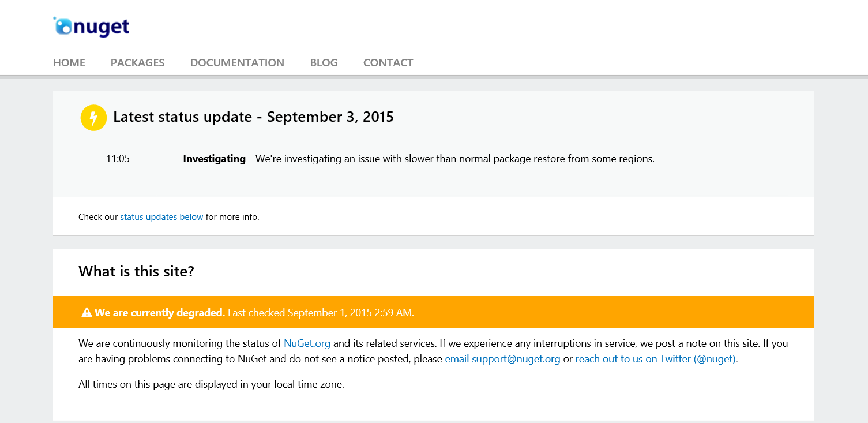Follow the 'status updates below' link

coord(161,217)
